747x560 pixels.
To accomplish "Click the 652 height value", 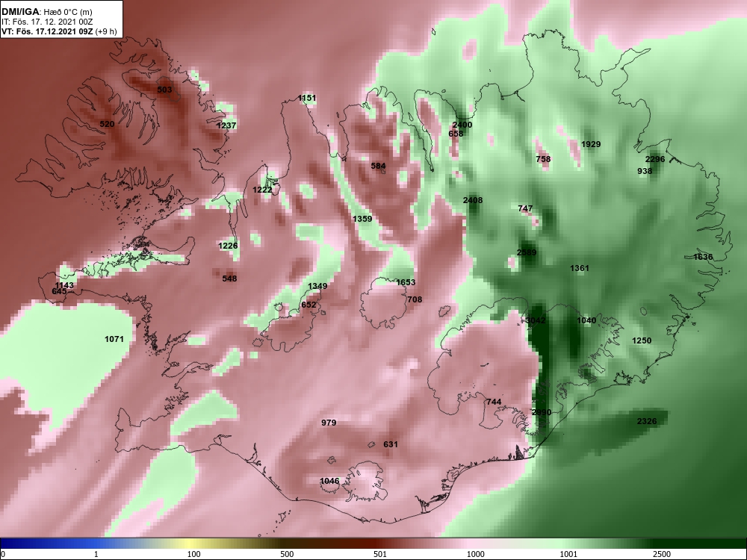I will pyautogui.click(x=309, y=305).
